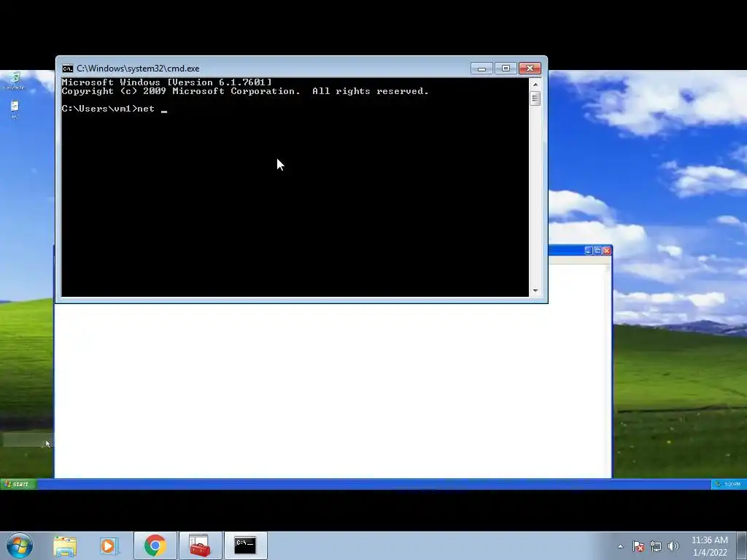Switch to Google Chrome in the taskbar
This screenshot has height=560, width=747.
155,545
